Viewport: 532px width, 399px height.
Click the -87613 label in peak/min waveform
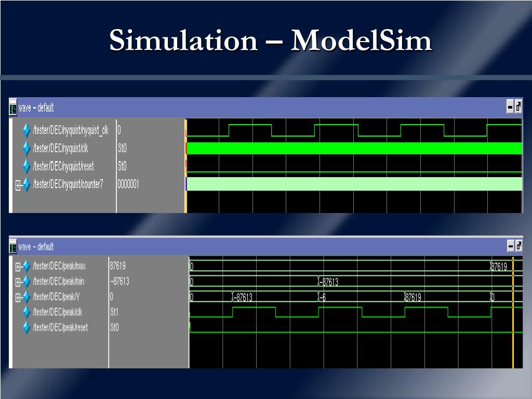329,282
